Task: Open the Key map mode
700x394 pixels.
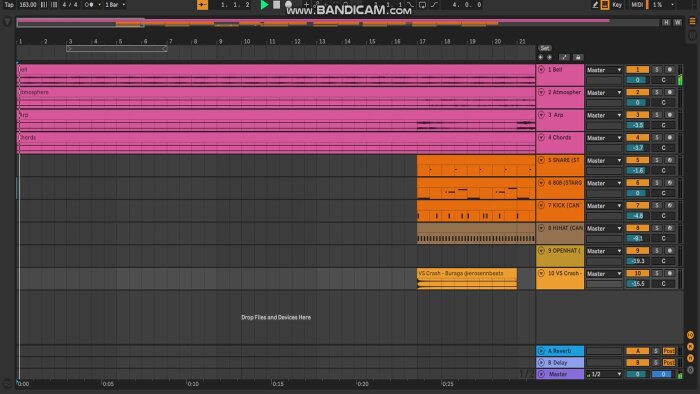Action: (x=617, y=5)
